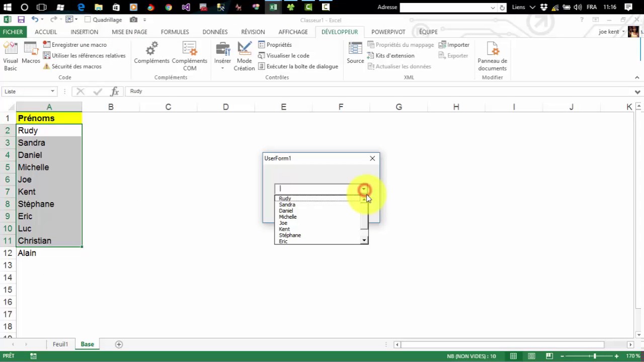The height and width of the screenshot is (362, 644).
Task: Click the horizontal scrollbar right arrow
Action: click(630, 344)
